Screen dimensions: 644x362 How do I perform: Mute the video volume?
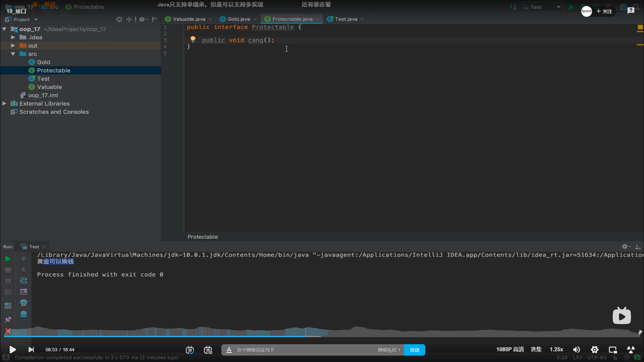coord(576,350)
